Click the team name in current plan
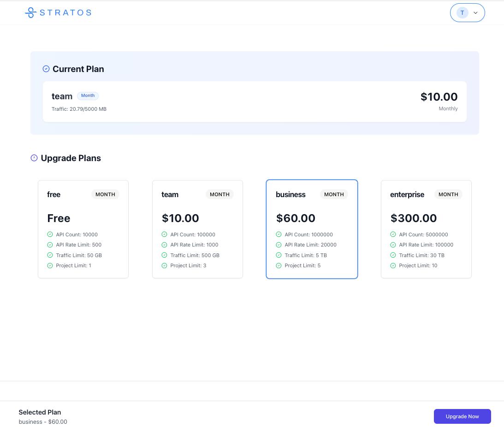Viewport: 504px width, 427px height. click(x=62, y=96)
